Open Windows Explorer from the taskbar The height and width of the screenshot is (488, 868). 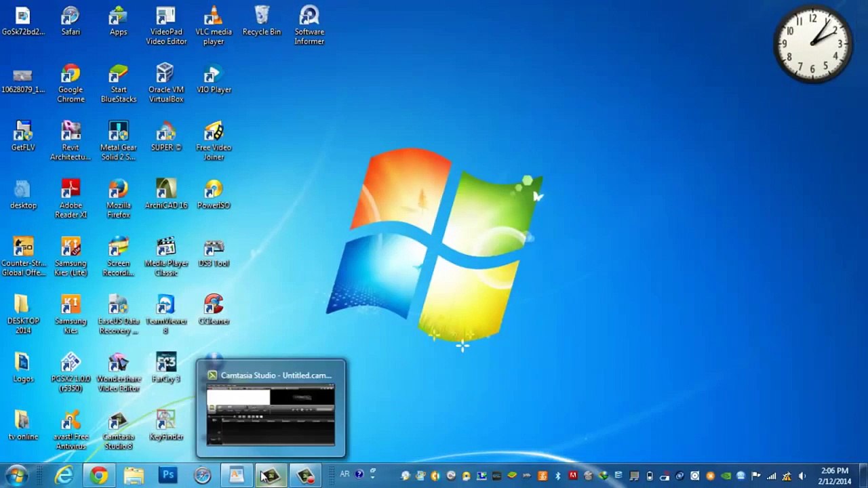point(134,476)
